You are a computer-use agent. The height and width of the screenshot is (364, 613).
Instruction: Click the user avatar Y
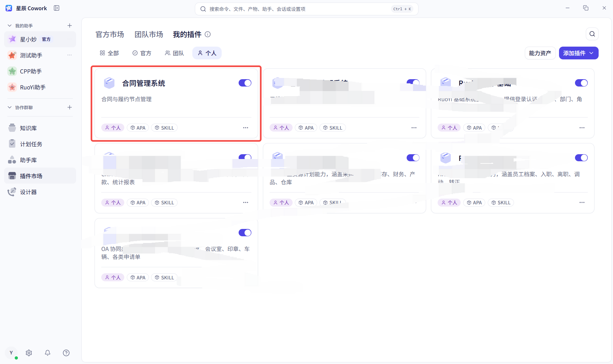[11, 353]
